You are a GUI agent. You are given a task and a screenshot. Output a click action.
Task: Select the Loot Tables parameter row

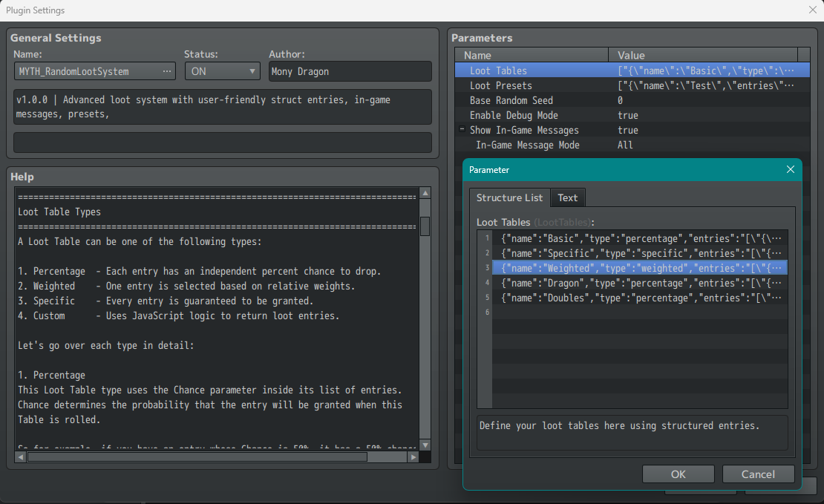(x=632, y=71)
